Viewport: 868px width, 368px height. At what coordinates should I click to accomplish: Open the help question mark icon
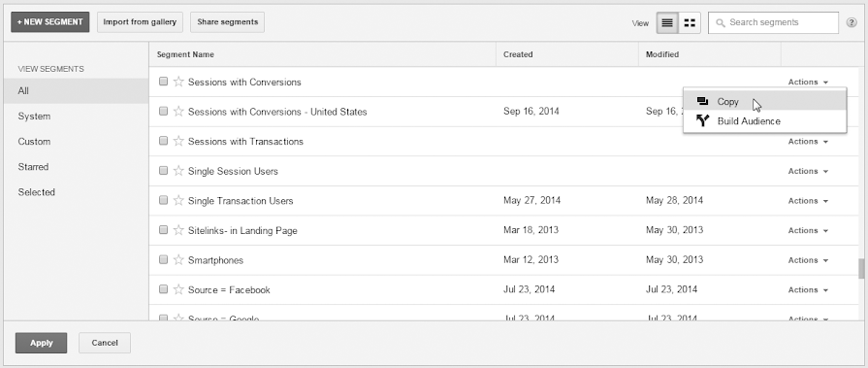(852, 22)
